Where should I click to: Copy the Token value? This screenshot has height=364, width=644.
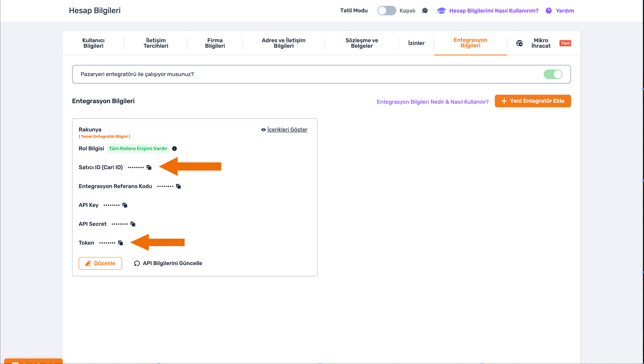[120, 243]
